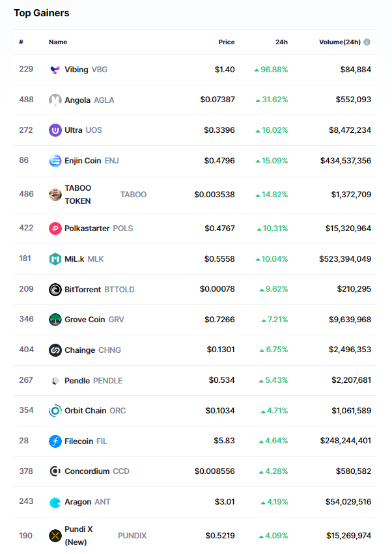Open the Chainge CHNG coin link
Screen dimensions: 392x554
point(79,350)
